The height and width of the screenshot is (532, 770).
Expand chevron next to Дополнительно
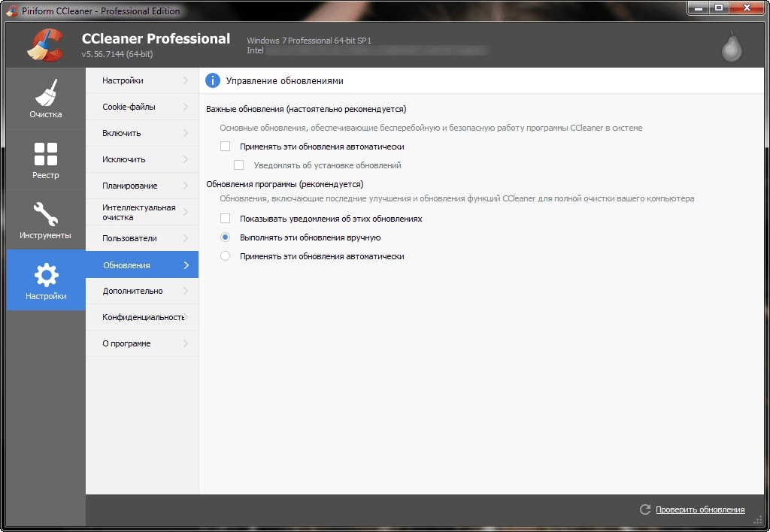pos(186,291)
